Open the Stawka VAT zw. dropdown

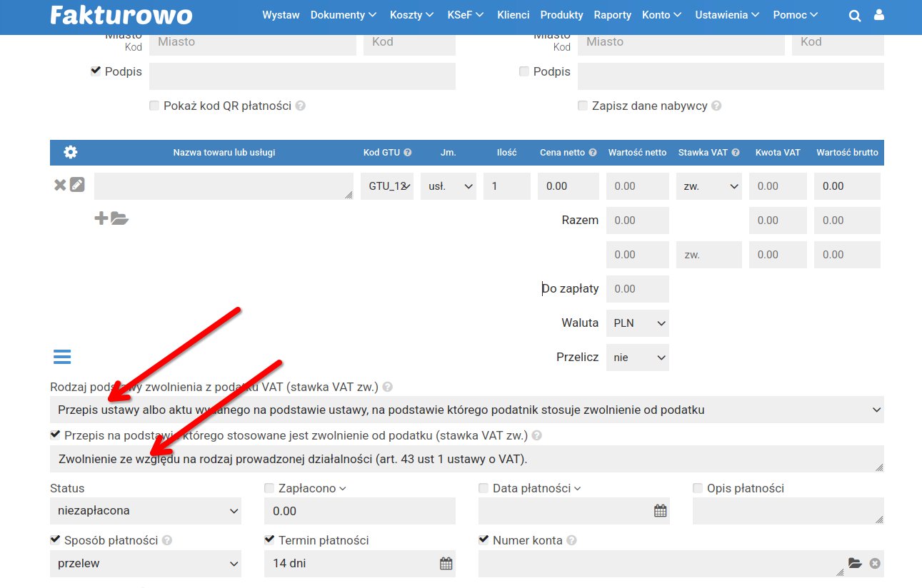click(x=708, y=186)
